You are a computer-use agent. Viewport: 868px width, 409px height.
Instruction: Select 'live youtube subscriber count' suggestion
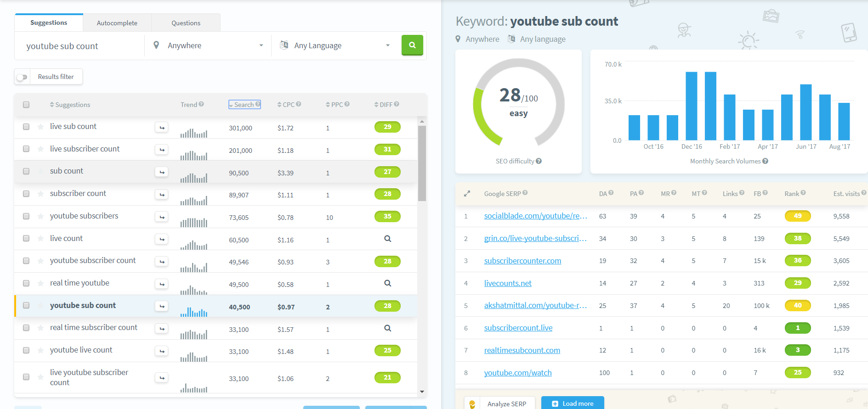(89, 377)
